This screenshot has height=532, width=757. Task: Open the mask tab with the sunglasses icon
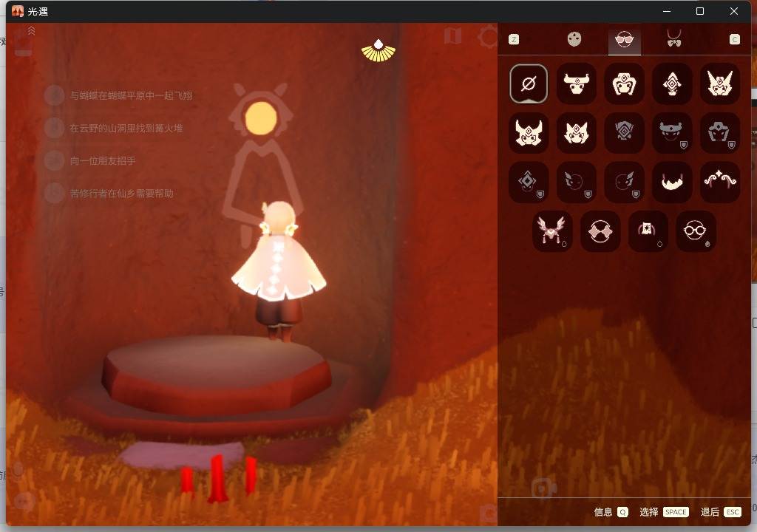pos(624,39)
